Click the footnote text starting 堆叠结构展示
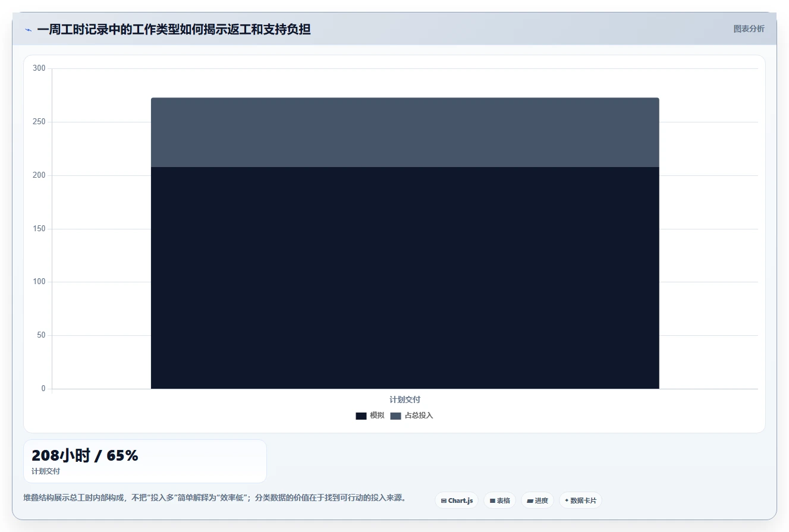The width and height of the screenshot is (789, 532). click(x=215, y=498)
